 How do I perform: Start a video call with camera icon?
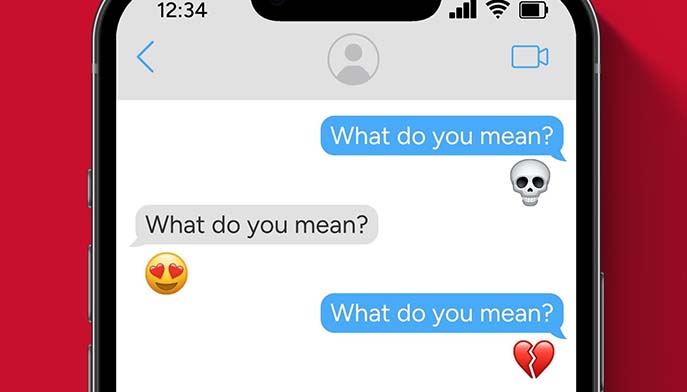click(530, 57)
